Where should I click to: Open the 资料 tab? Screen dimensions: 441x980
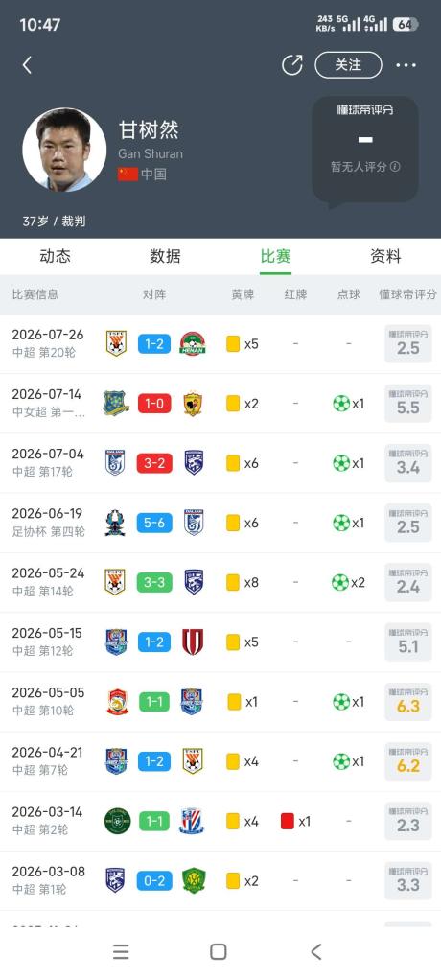[x=385, y=256]
